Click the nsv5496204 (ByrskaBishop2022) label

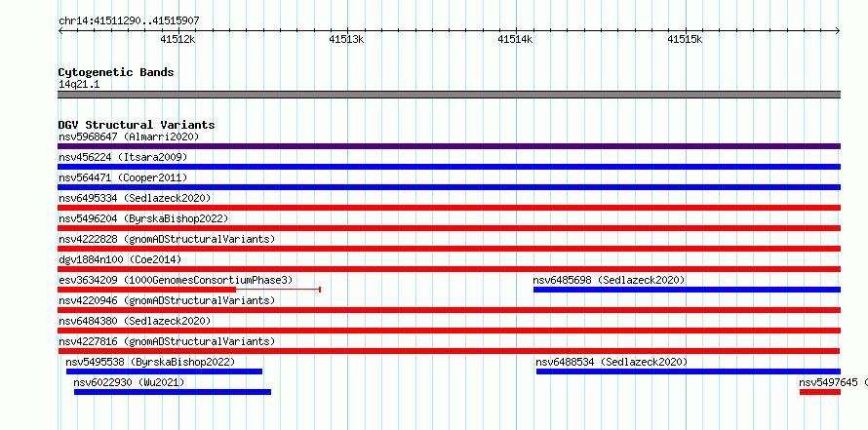pos(143,218)
